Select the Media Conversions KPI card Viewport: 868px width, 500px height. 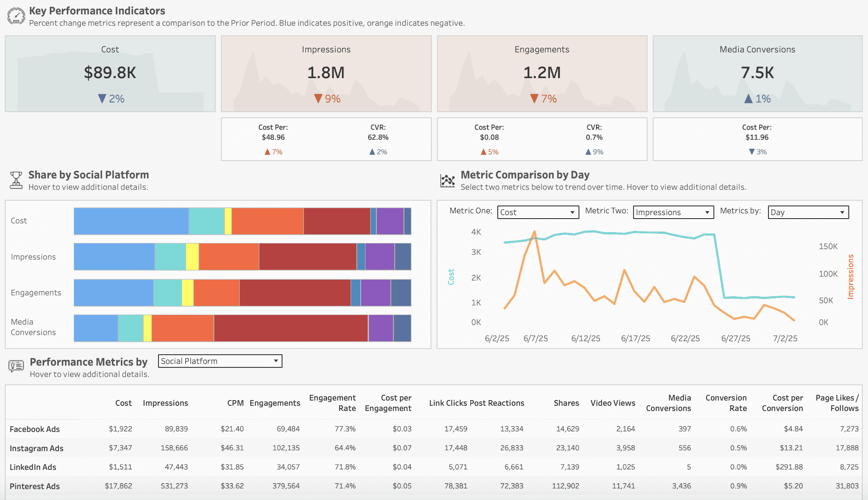[x=758, y=74]
